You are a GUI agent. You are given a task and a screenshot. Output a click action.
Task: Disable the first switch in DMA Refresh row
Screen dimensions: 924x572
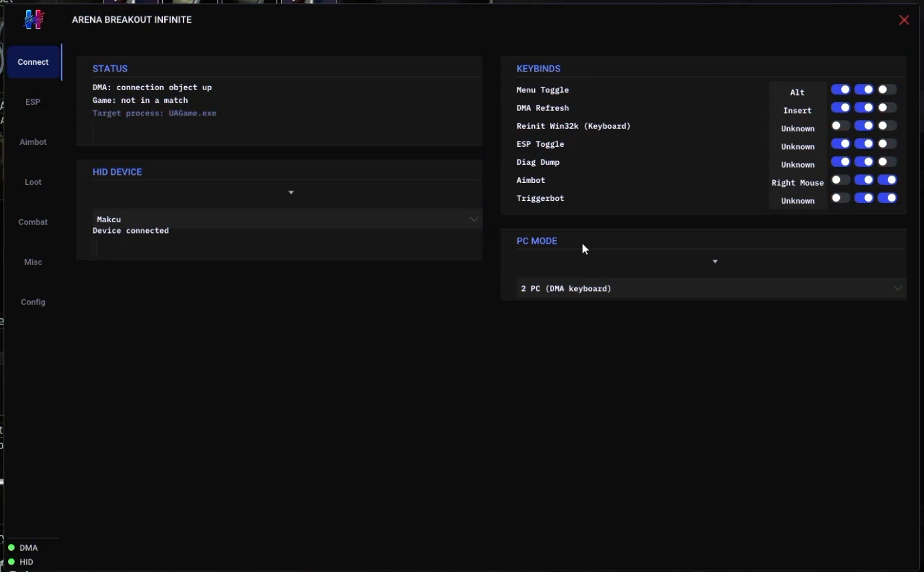841,107
